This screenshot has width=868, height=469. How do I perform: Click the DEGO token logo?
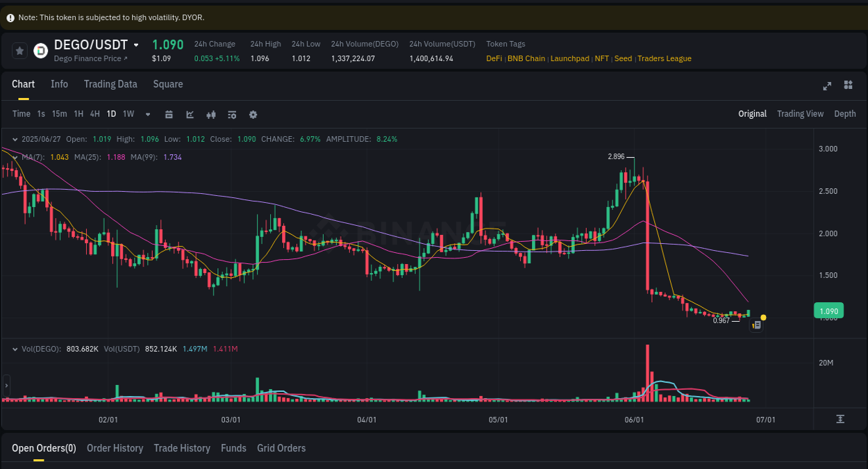click(x=40, y=49)
